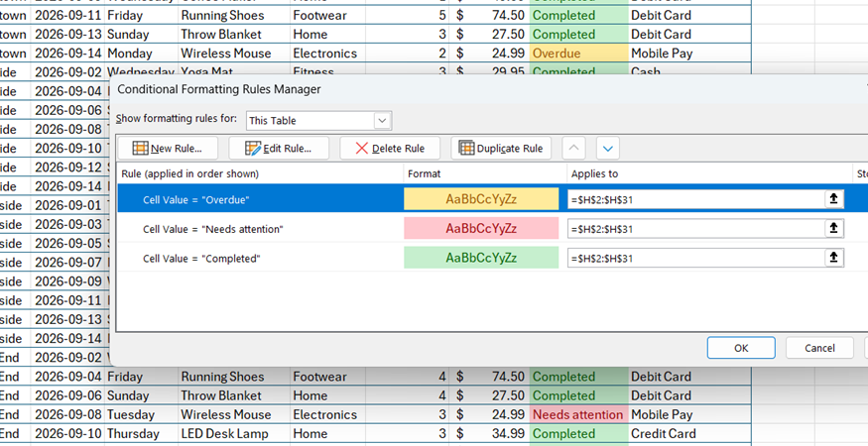The width and height of the screenshot is (868, 446).
Task: Click range selector icon for Completed rule
Action: (x=833, y=258)
